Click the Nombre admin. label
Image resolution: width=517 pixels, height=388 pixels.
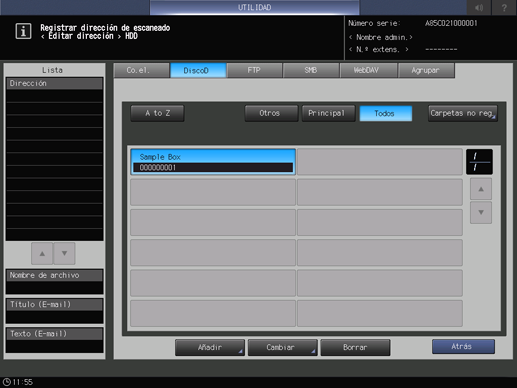click(x=381, y=37)
